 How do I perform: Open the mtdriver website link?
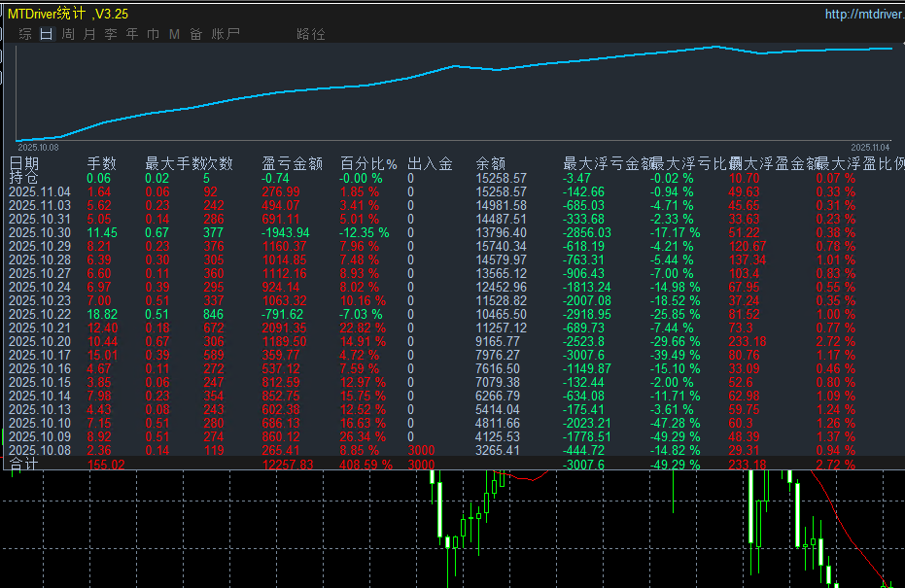(x=863, y=14)
